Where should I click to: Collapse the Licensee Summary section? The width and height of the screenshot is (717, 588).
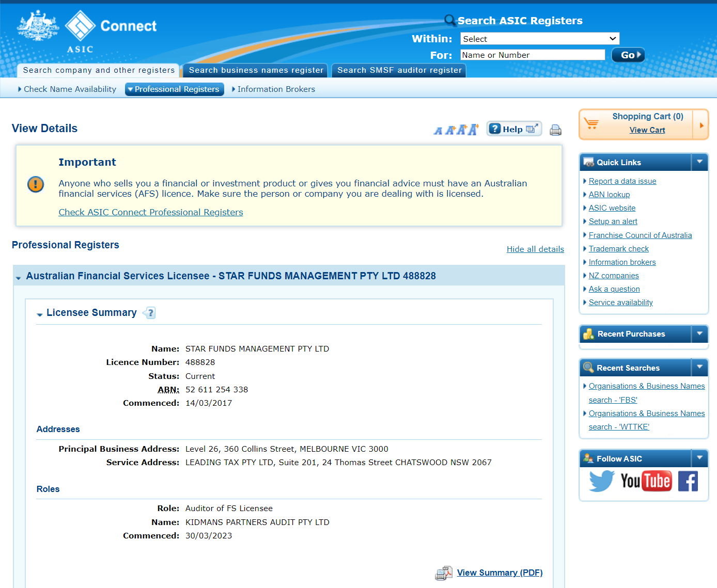(40, 314)
